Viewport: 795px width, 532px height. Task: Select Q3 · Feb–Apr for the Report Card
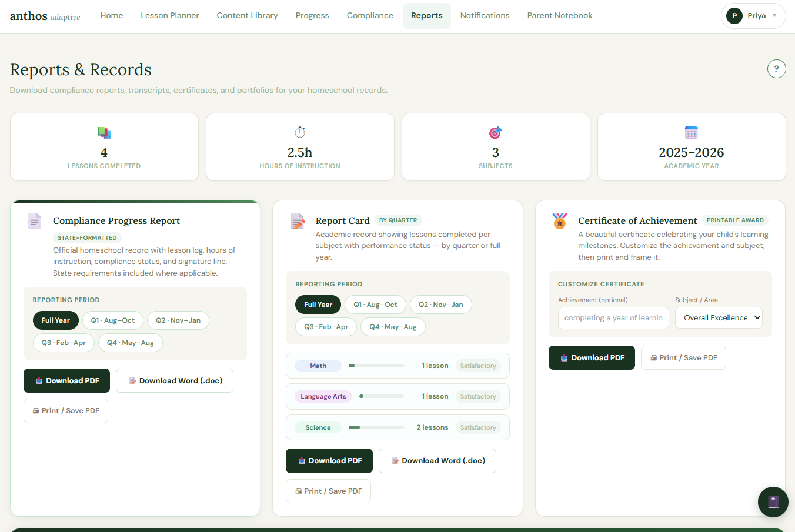tap(326, 327)
